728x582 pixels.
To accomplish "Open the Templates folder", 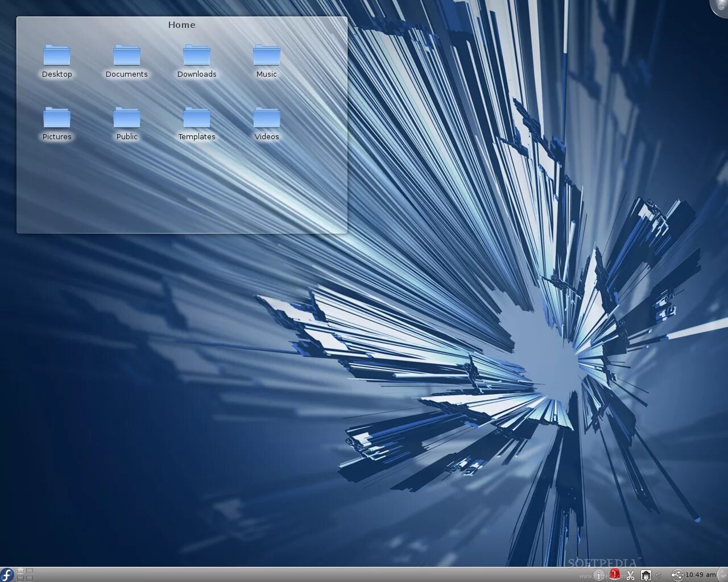I will (x=197, y=124).
